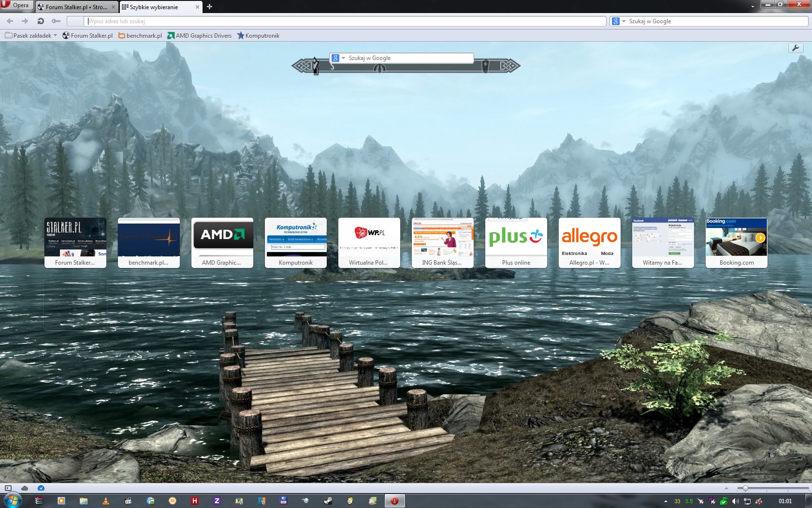Open Media Player Classic taskbar icon

pyautogui.click(x=128, y=501)
